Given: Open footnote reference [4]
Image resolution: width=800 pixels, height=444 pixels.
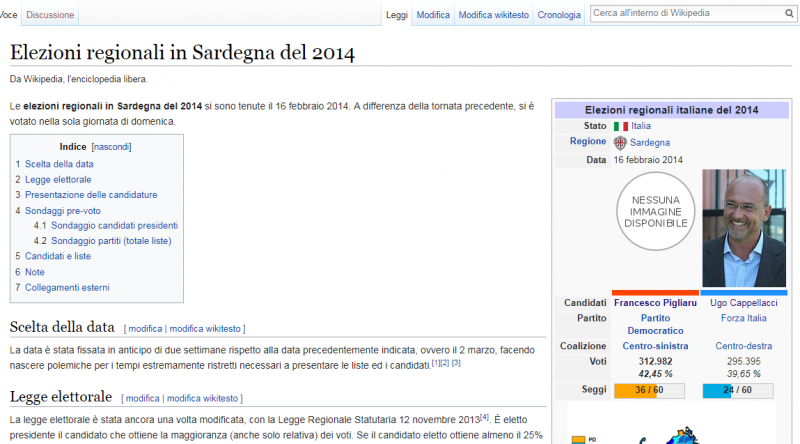Looking at the screenshot, I should click(484, 417).
